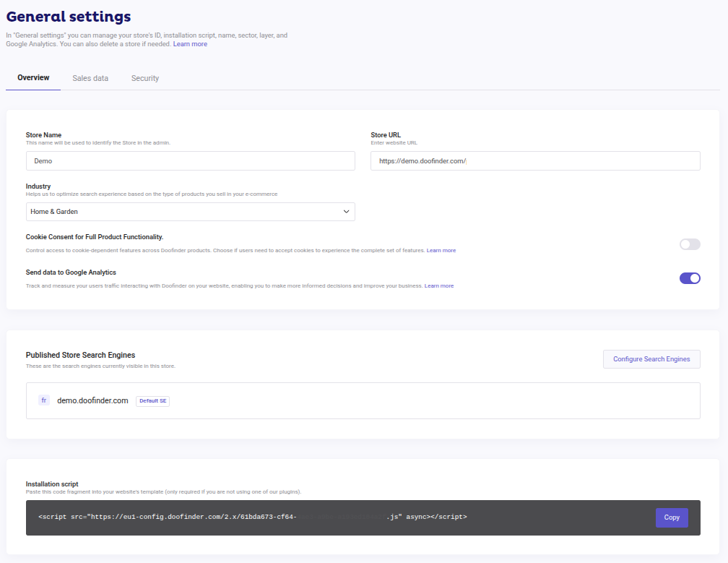This screenshot has height=563, width=728.
Task: Go to the Security tab
Action: click(145, 78)
